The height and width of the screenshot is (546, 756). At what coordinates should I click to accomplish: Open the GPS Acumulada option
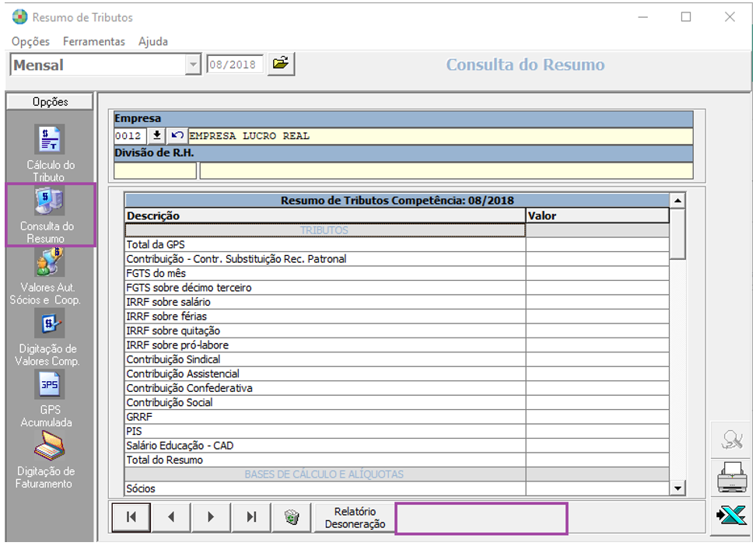click(x=49, y=399)
